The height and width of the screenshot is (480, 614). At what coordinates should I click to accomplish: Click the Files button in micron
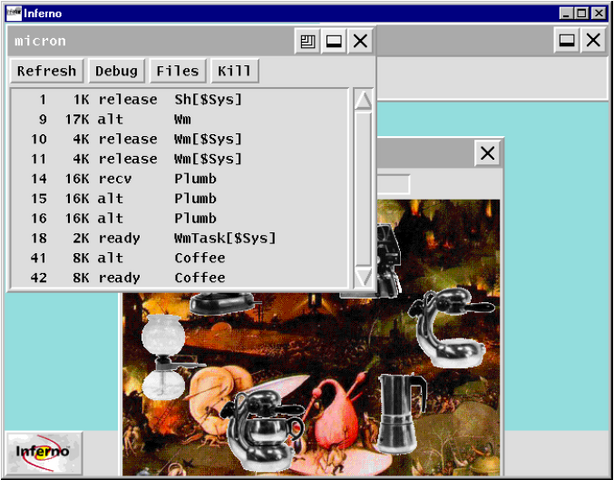[x=178, y=71]
